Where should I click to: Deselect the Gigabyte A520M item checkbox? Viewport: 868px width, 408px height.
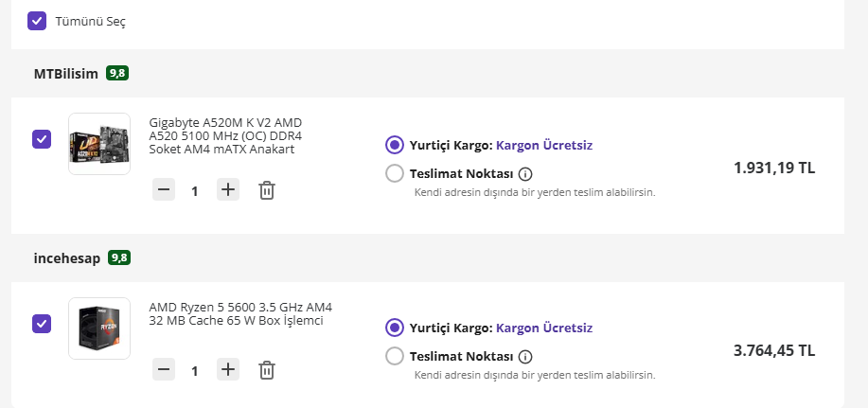point(42,140)
